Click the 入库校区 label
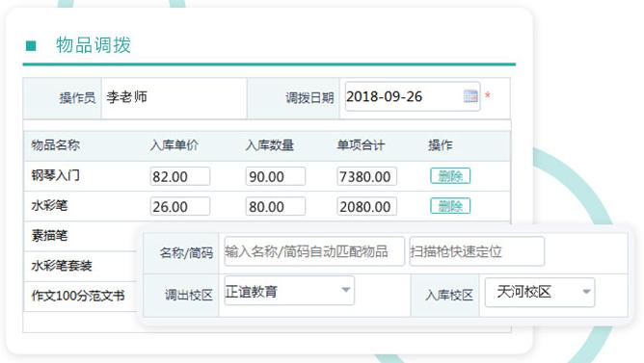This screenshot has height=363, width=644. pos(449,295)
